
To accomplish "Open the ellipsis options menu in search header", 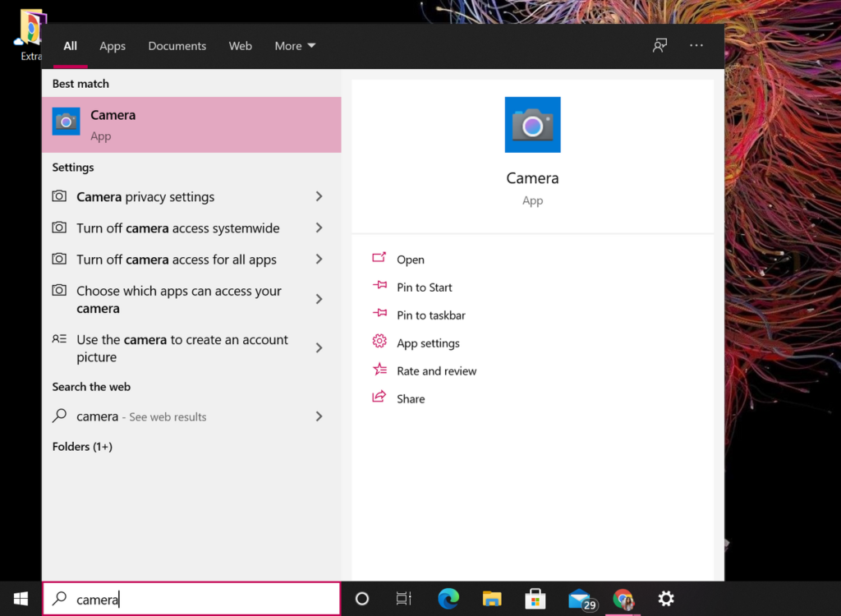I will 696,45.
